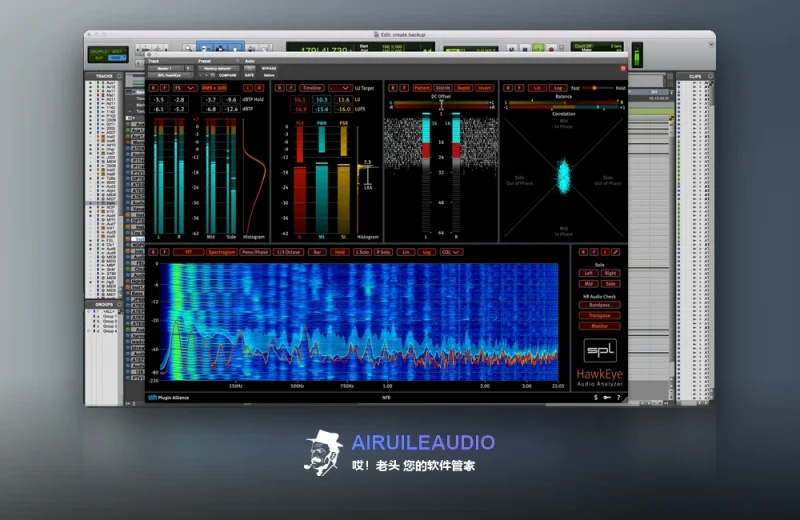
Task: Click the expand arrow icon above Solo panel
Action: coord(616,252)
